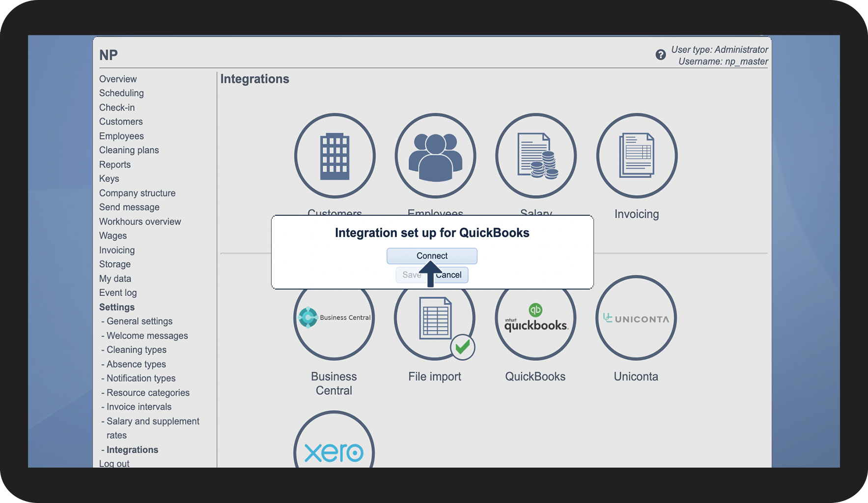The width and height of the screenshot is (868, 503).
Task: Open the Salary document and coins icon
Action: (x=536, y=156)
